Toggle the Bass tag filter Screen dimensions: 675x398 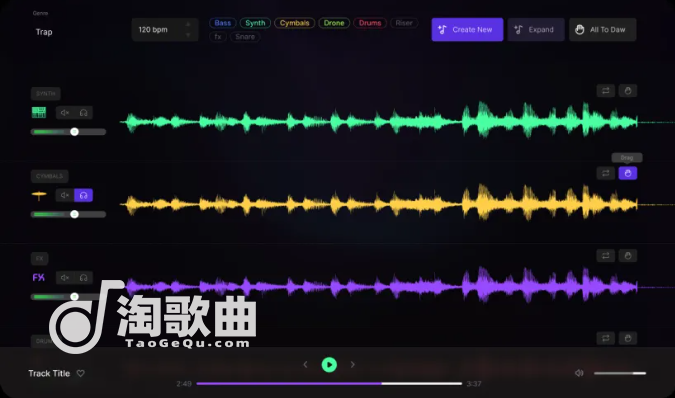coord(223,23)
